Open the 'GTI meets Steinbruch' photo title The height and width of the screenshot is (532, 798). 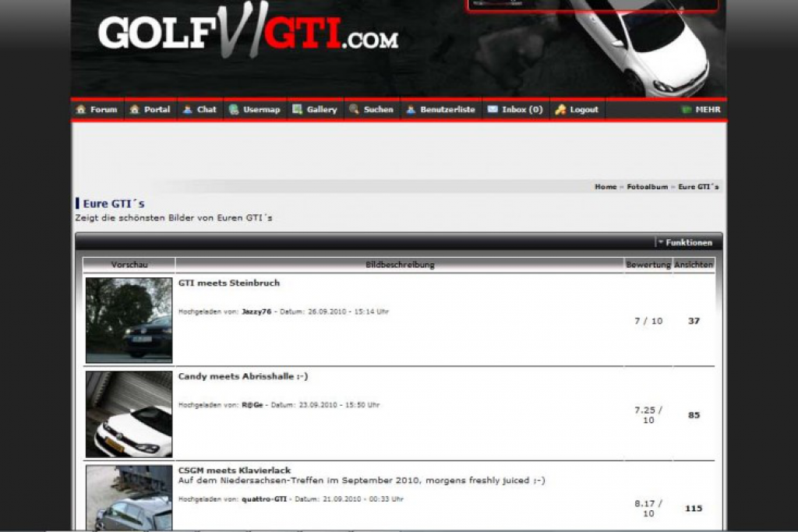click(228, 283)
